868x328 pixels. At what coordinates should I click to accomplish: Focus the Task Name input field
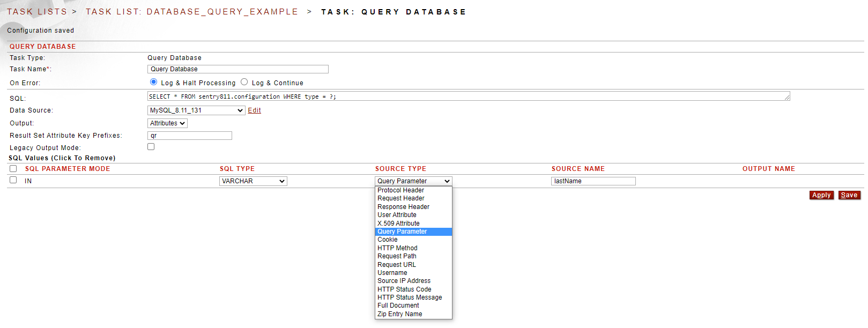click(x=238, y=69)
